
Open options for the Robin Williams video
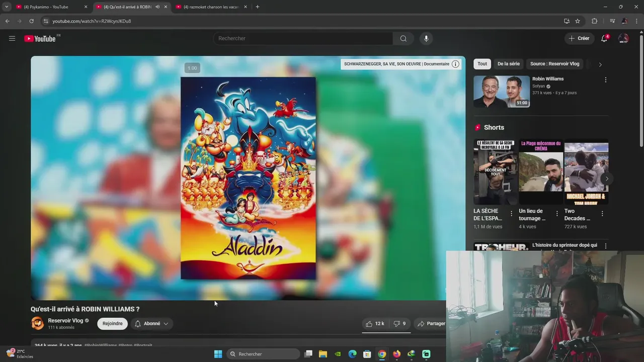(605, 80)
